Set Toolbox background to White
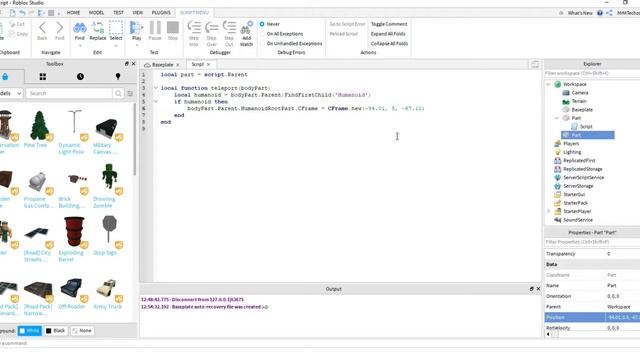Screen dimensions: 640x360 click(x=29, y=331)
